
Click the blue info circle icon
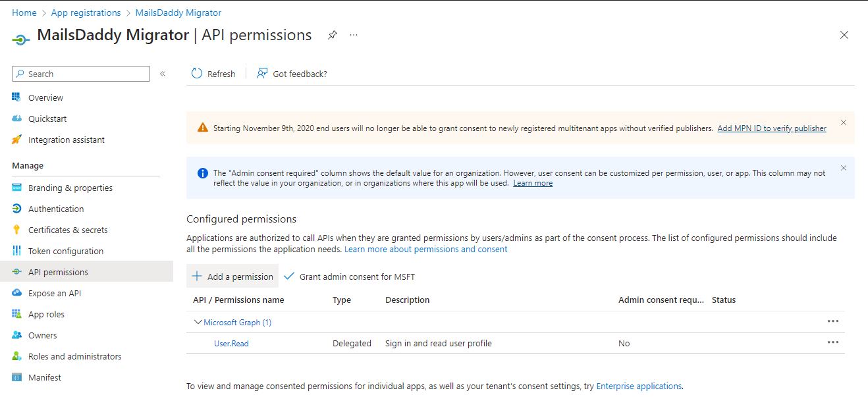coord(203,173)
